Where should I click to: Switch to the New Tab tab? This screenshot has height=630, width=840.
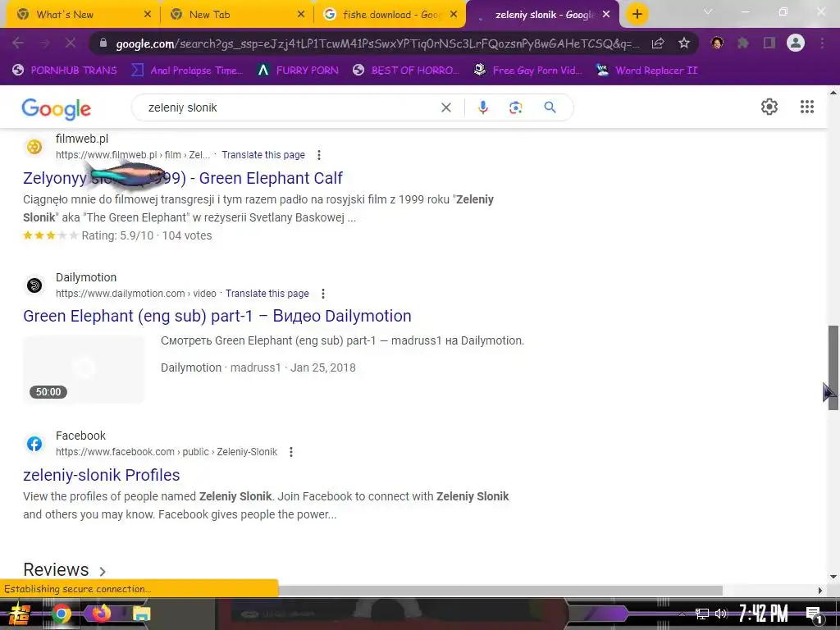click(235, 15)
